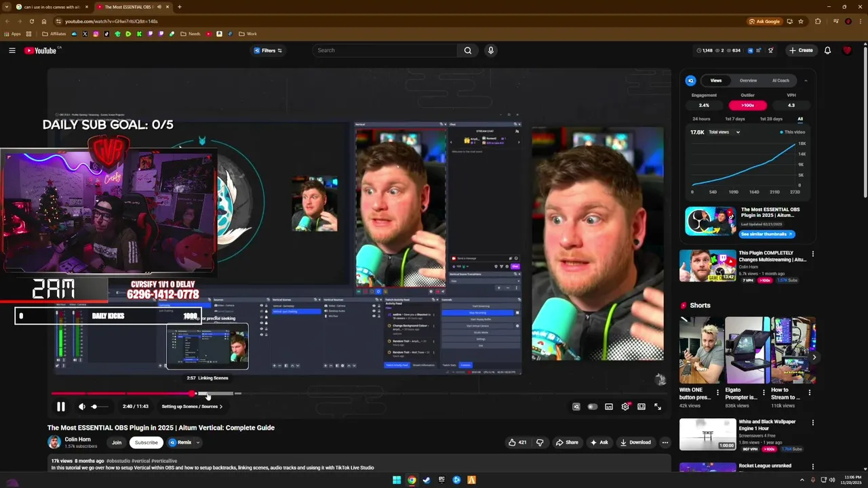Expand the Total views dropdown
Image resolution: width=868 pixels, height=488 pixels.
click(725, 132)
